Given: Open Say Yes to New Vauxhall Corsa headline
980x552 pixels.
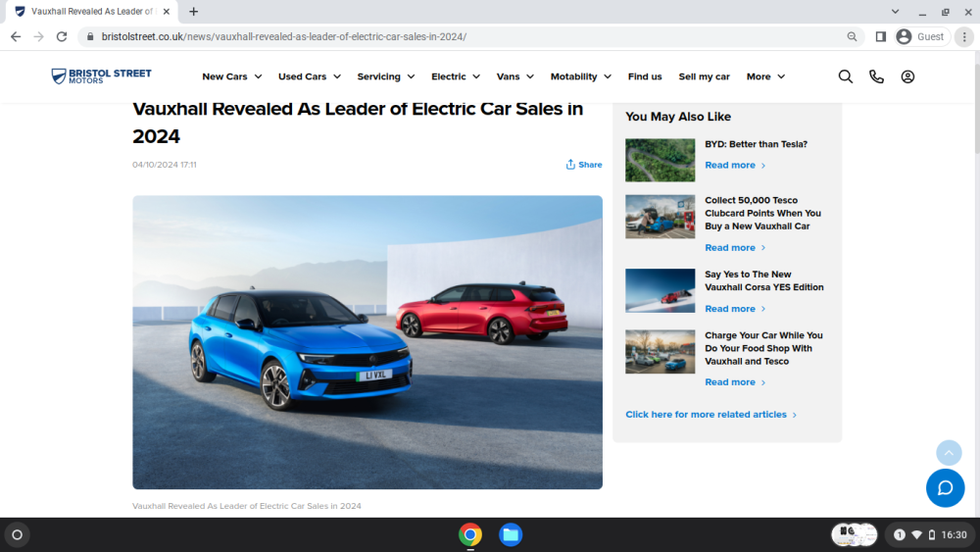Looking at the screenshot, I should pos(764,280).
